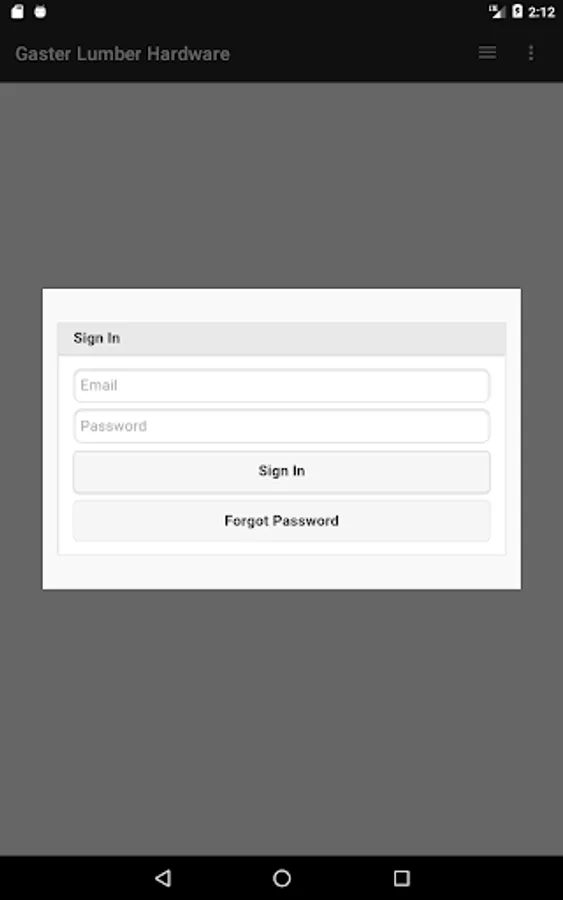Open the three-dot overflow menu

[531, 53]
